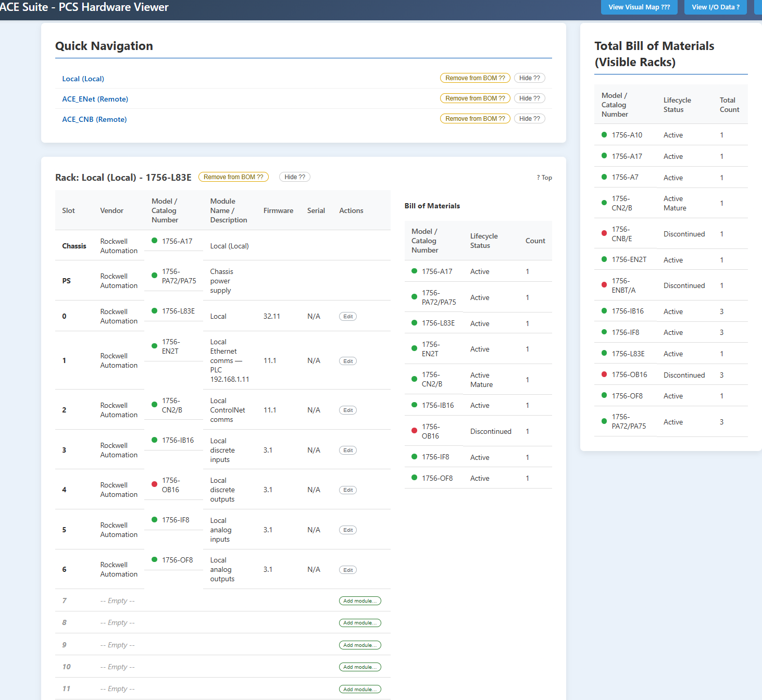Open the View I/O Data button

click(x=716, y=7)
